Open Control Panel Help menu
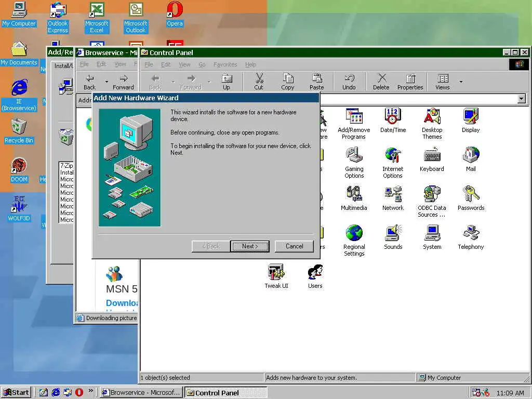 251,64
